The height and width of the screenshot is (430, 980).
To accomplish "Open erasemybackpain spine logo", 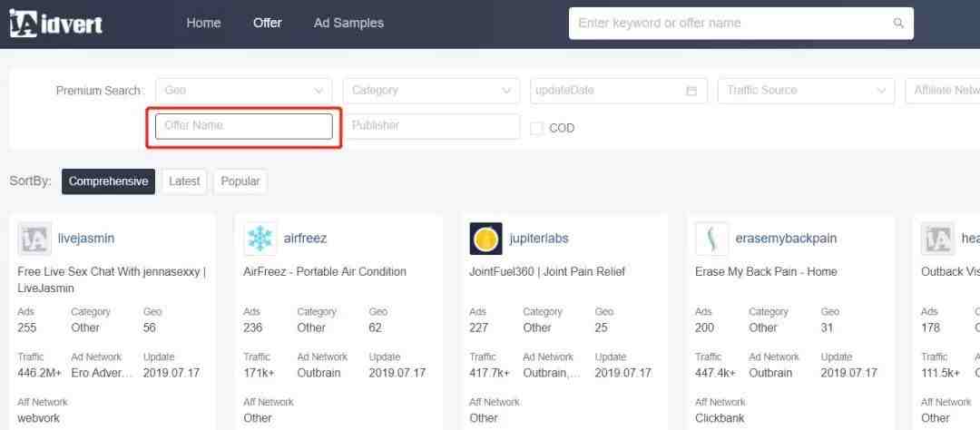I will click(x=712, y=239).
